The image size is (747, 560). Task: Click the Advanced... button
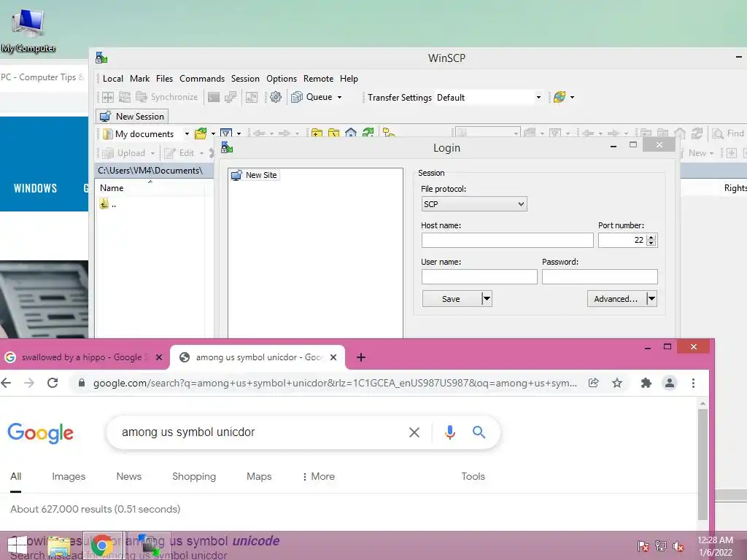[x=616, y=298]
